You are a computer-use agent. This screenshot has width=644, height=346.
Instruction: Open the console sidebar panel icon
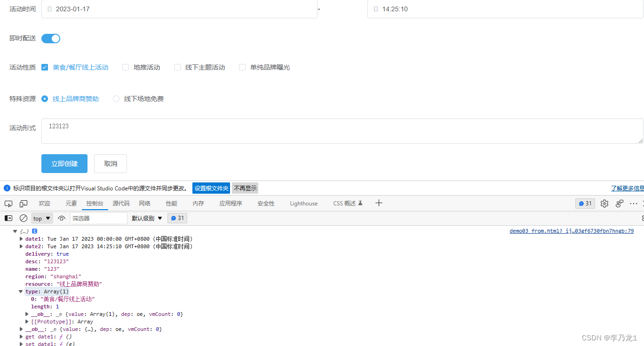8,218
